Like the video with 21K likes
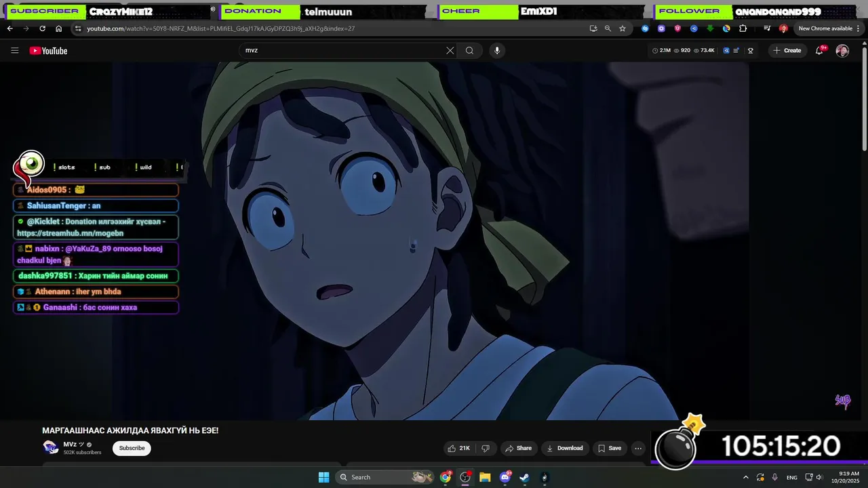The height and width of the screenshot is (488, 868). [458, 448]
